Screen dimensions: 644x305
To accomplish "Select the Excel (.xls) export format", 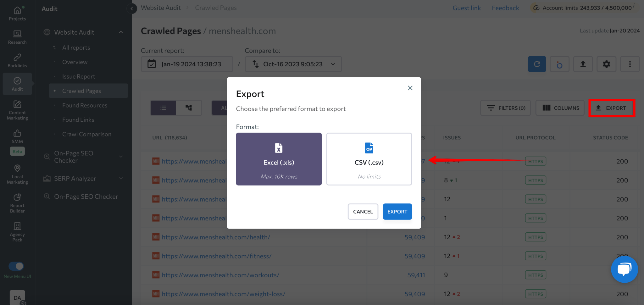I will (x=279, y=159).
